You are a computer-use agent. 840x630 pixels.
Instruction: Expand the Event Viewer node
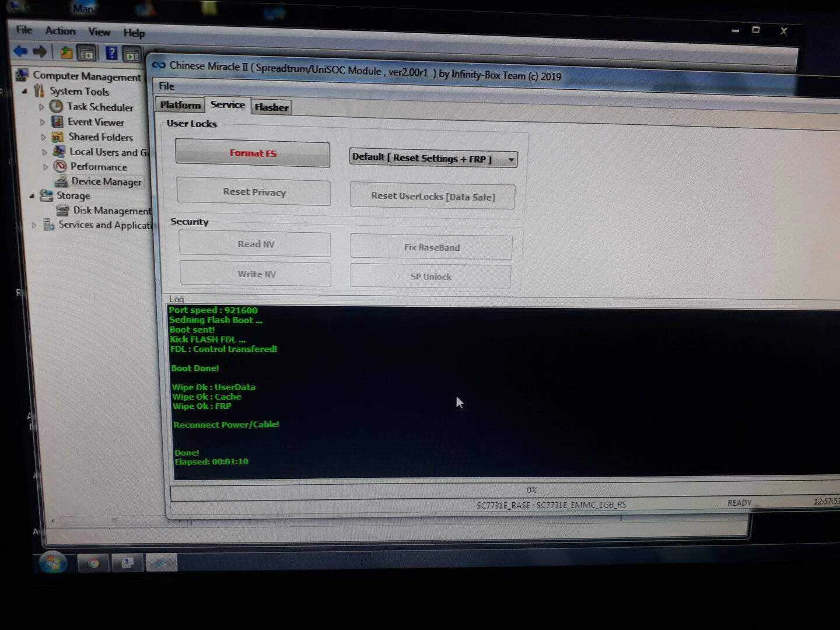tap(43, 122)
